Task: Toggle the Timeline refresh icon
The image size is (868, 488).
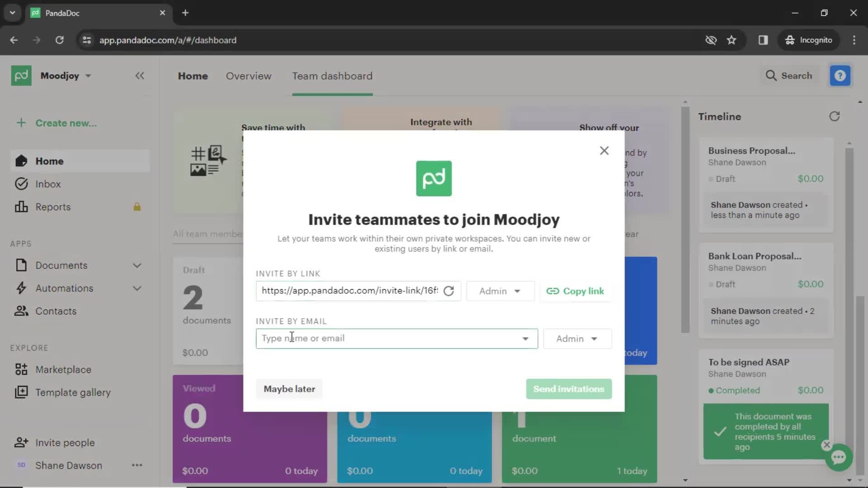Action: (x=834, y=116)
